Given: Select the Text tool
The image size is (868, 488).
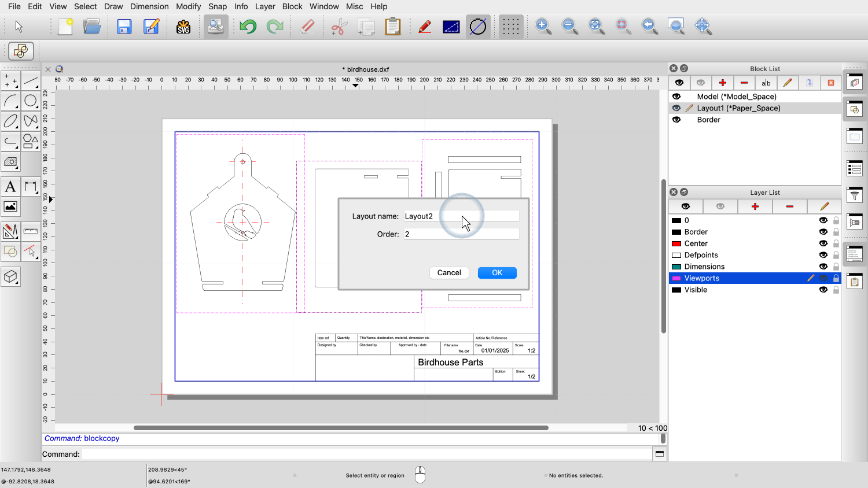Looking at the screenshot, I should point(10,187).
